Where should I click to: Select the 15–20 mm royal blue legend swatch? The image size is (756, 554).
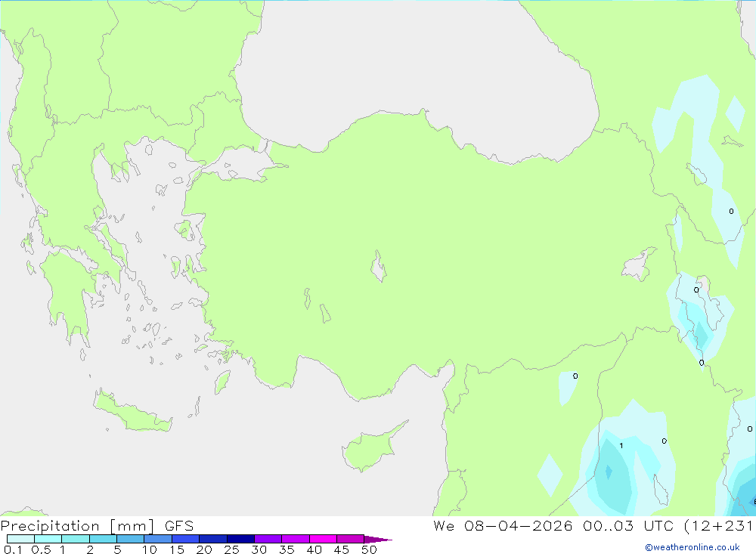[x=186, y=539]
